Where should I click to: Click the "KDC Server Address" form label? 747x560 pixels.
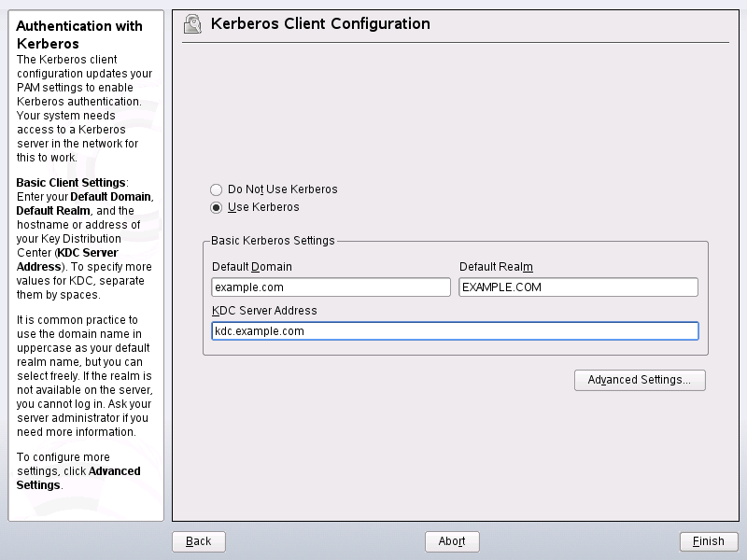tap(264, 311)
